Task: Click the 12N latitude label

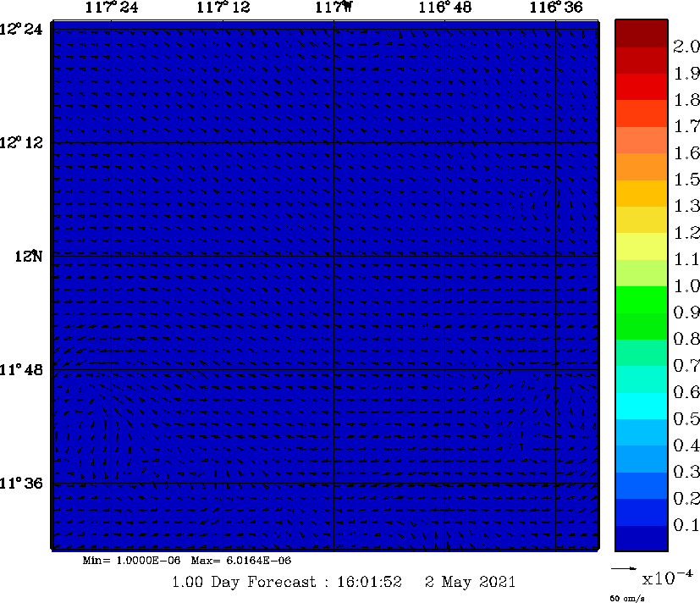Action: pos(29,257)
